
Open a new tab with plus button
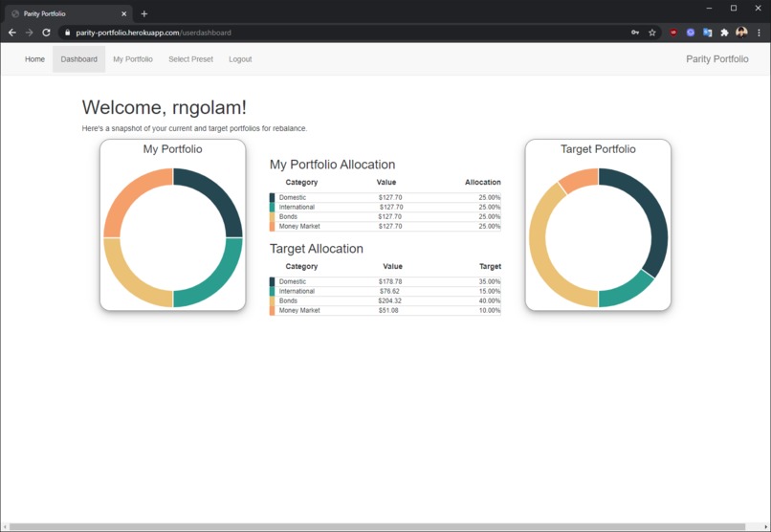(x=144, y=13)
